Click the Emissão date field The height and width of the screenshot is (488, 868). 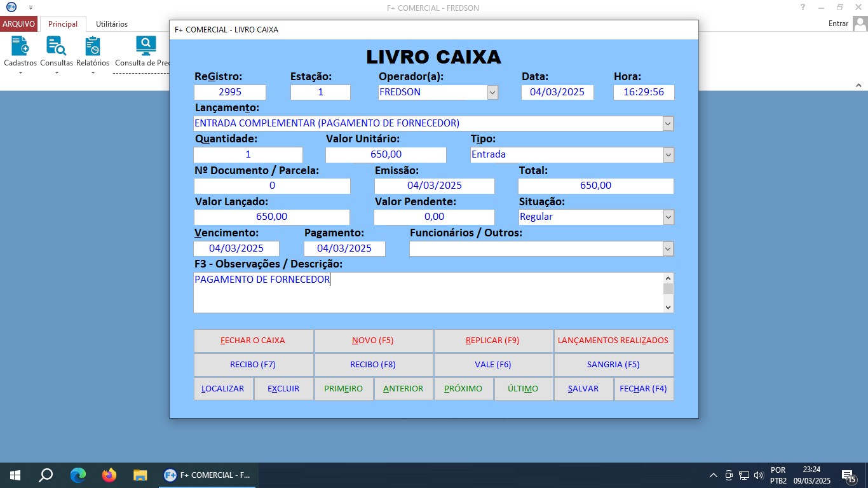(435, 186)
